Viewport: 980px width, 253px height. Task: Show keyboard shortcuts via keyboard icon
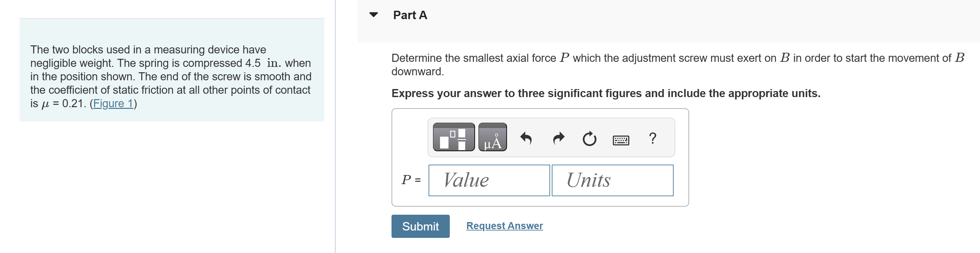click(x=621, y=140)
